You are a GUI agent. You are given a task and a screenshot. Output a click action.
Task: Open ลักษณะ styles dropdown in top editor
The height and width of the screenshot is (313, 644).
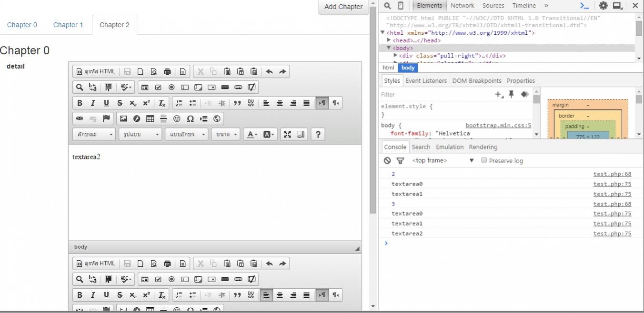(94, 134)
